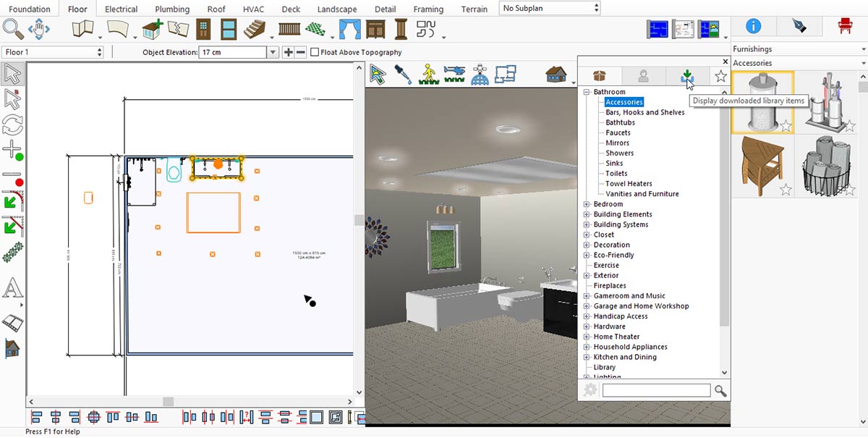
Task: Click the library search input field
Action: (656, 391)
